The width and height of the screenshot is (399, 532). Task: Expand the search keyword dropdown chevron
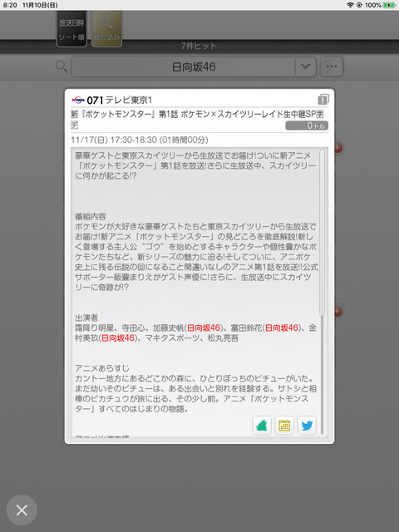point(305,66)
